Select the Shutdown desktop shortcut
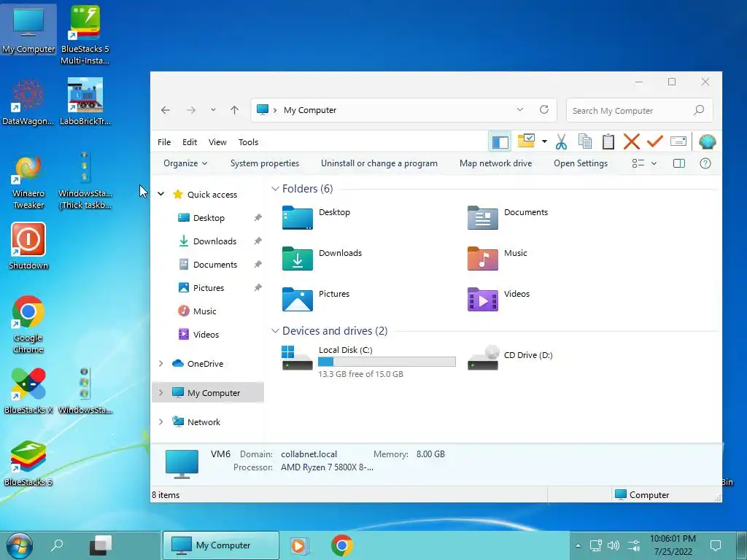The image size is (747, 560). (x=28, y=246)
